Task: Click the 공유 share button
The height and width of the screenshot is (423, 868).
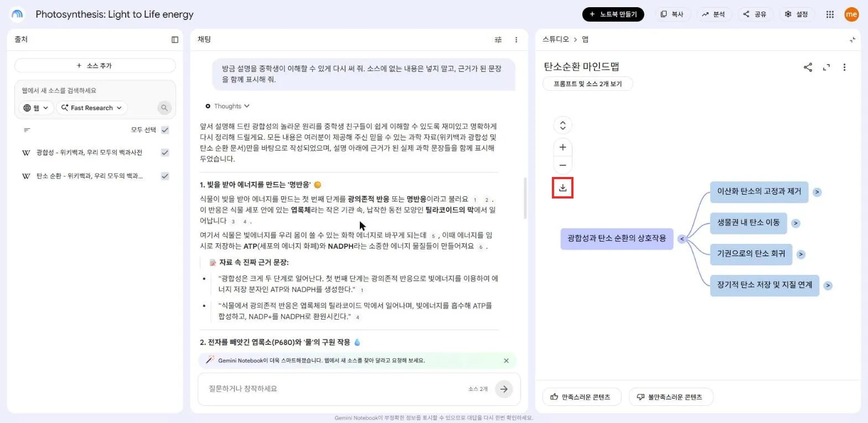Action: pos(755,14)
